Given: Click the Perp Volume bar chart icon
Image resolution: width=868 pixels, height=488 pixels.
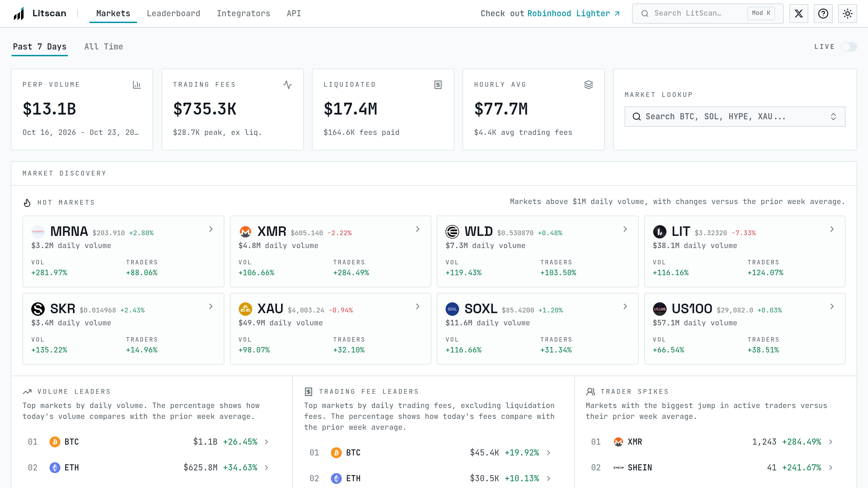Looking at the screenshot, I should pyautogui.click(x=137, y=85).
